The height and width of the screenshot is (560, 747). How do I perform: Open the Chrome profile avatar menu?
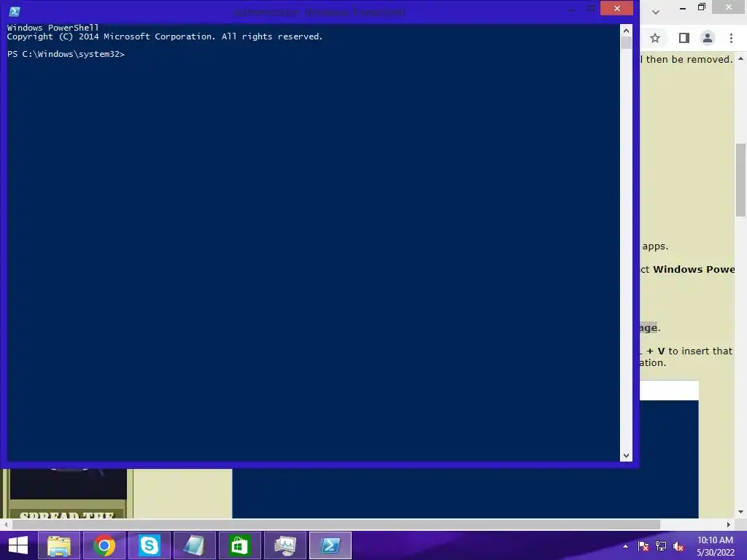708,38
